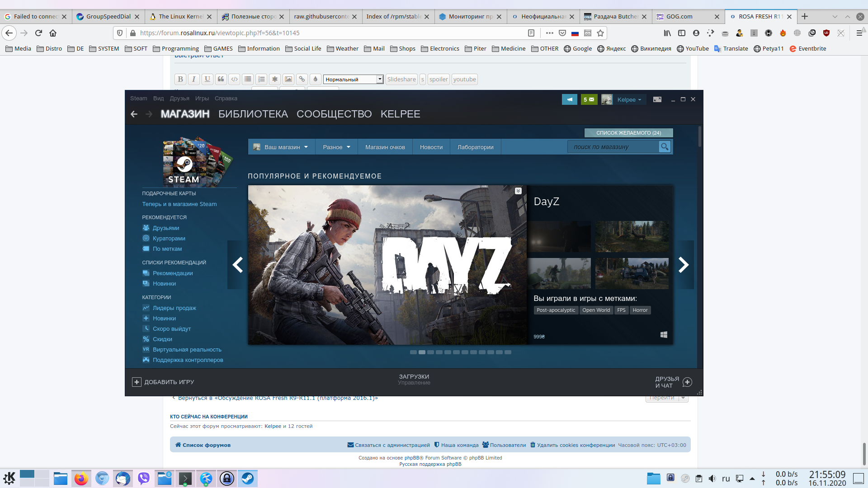Switch Steam to Big Picture mode

coord(657,99)
